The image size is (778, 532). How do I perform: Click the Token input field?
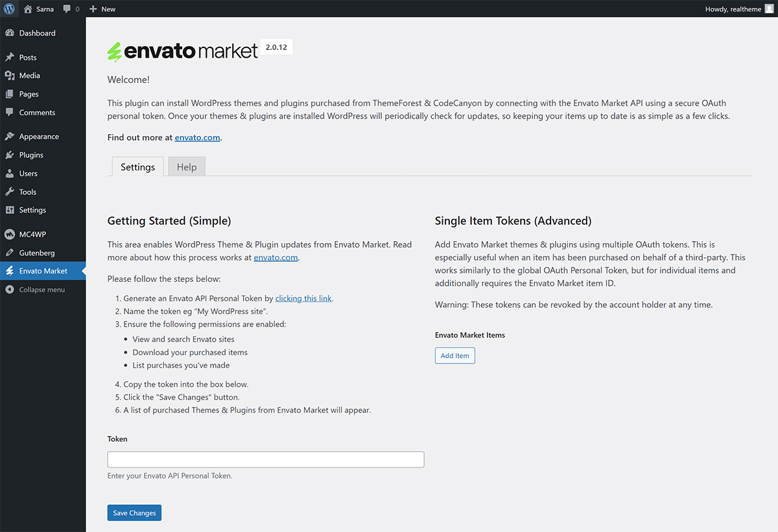tap(266, 459)
